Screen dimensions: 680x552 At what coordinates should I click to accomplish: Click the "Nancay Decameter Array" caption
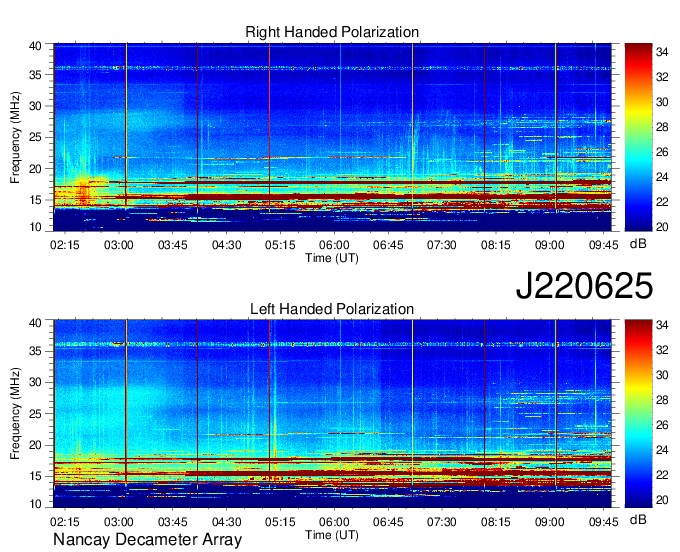[147, 539]
